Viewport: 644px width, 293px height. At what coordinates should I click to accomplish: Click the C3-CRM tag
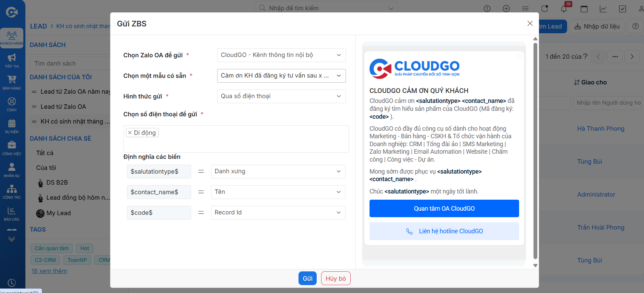coord(45,260)
